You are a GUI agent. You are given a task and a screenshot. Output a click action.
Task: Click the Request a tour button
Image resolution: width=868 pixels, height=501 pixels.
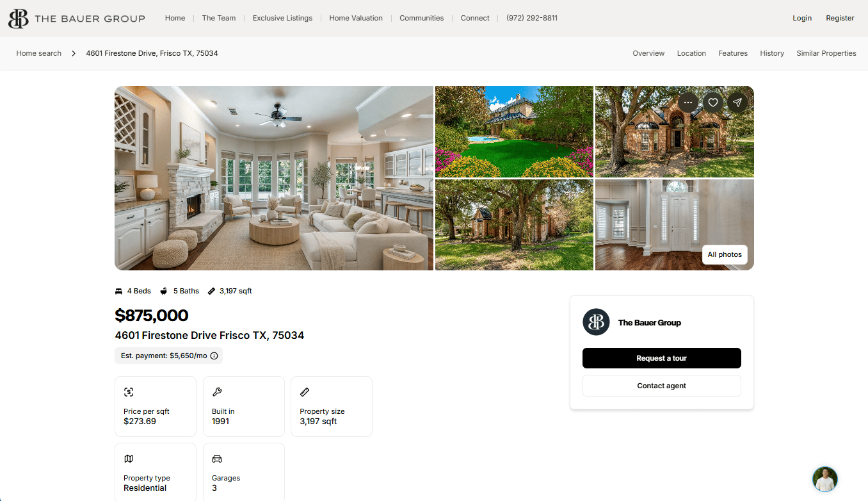[662, 358]
